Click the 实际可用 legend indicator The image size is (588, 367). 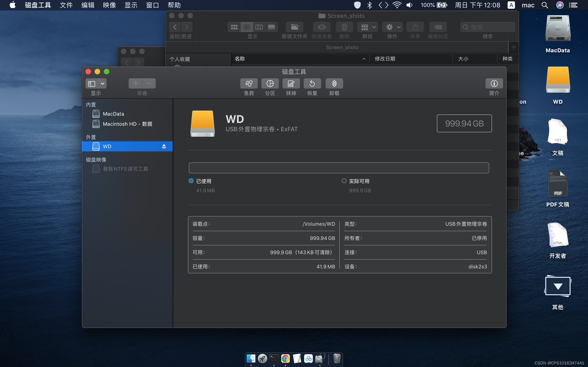(x=344, y=181)
